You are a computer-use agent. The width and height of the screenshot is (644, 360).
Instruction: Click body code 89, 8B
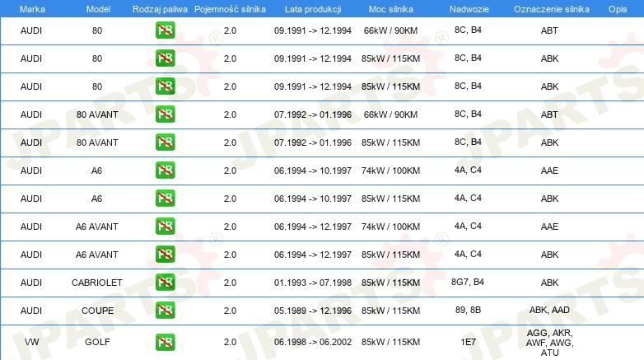click(x=468, y=310)
